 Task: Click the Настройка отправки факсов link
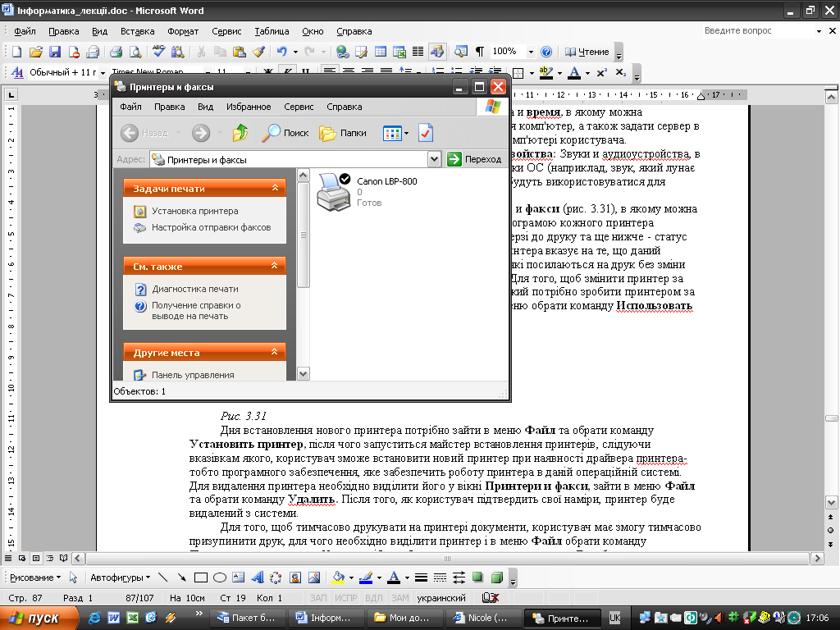(x=211, y=227)
